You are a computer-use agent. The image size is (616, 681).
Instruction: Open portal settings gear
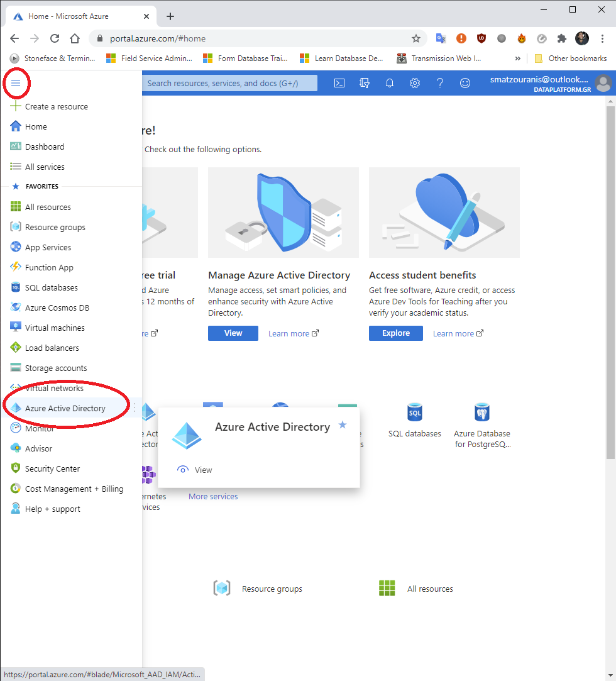pyautogui.click(x=415, y=82)
